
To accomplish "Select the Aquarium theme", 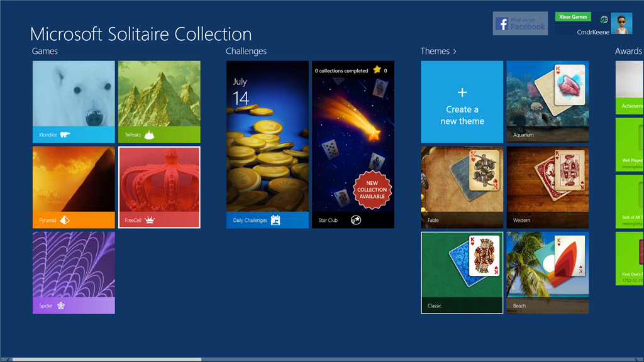I will point(548,102).
